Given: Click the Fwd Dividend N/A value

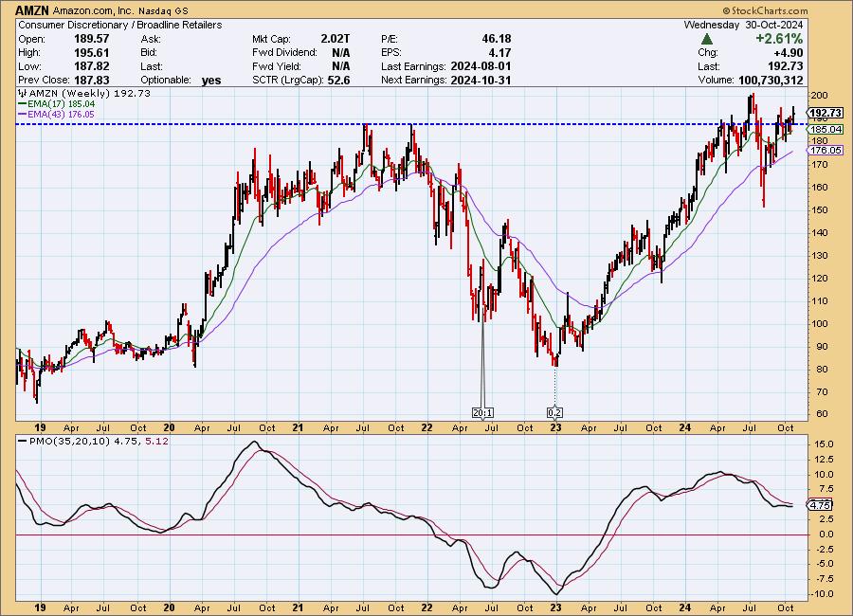Looking at the screenshot, I should [340, 53].
